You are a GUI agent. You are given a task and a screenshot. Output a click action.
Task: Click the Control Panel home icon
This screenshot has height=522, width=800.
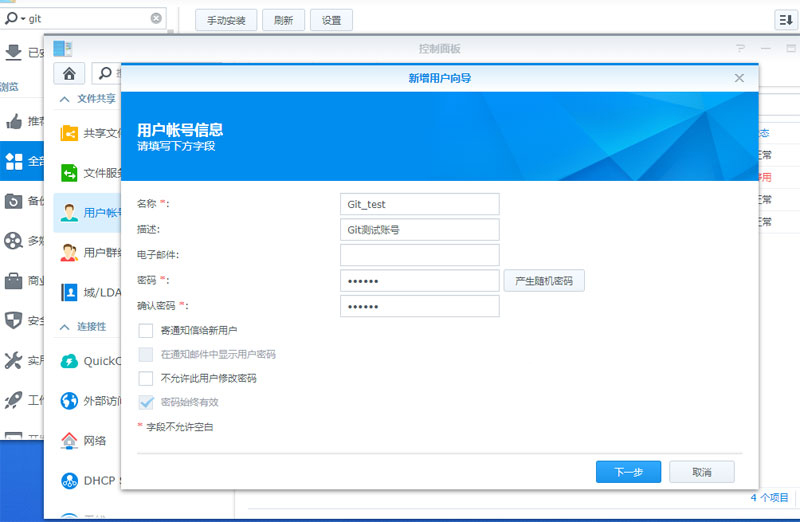[69, 73]
